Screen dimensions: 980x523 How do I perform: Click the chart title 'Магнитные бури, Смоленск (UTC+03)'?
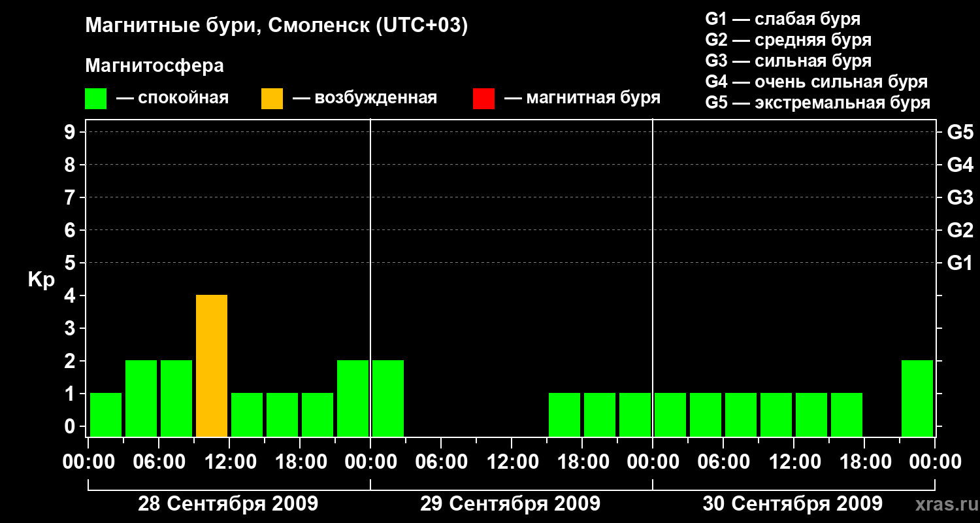click(x=277, y=26)
